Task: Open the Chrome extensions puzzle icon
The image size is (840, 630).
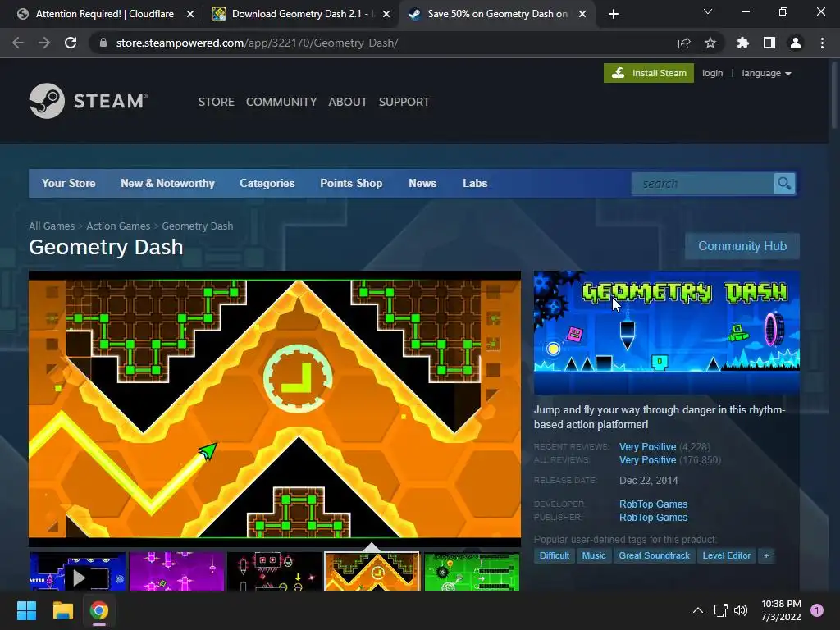Action: coord(743,43)
